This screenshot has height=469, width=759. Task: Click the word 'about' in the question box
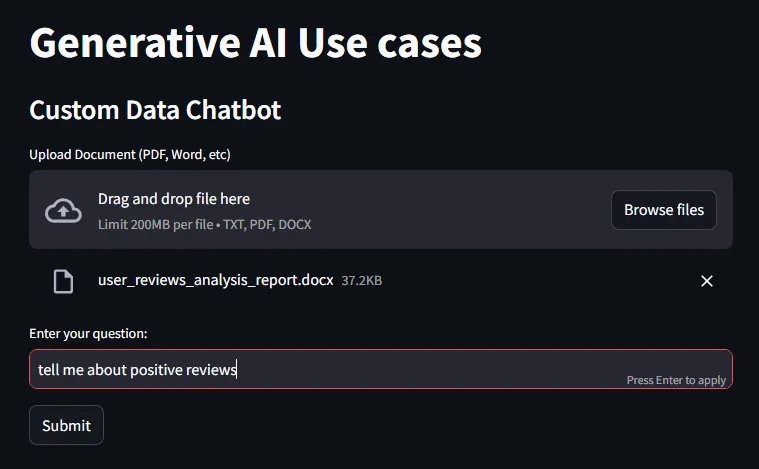point(107,370)
